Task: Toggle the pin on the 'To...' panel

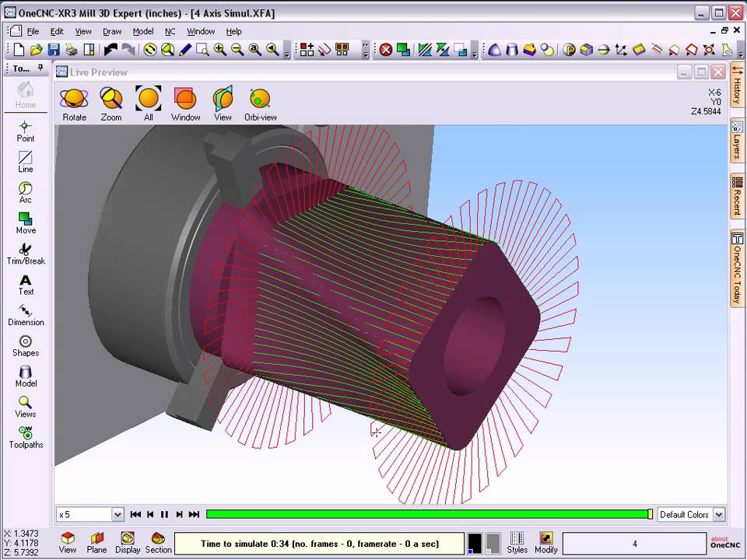Action: tap(40, 68)
